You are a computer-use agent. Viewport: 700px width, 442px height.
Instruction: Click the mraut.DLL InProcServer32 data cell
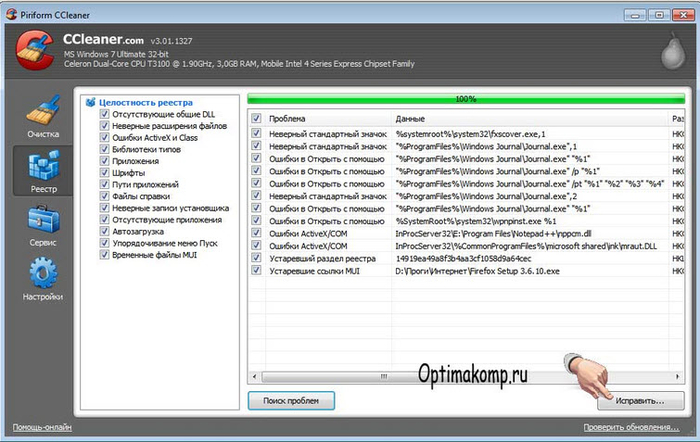pos(526,246)
